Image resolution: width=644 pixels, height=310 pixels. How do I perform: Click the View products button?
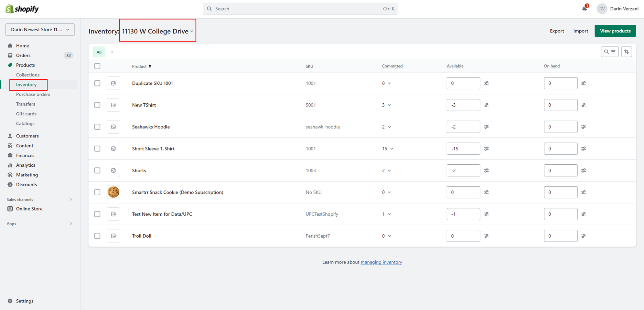point(615,31)
